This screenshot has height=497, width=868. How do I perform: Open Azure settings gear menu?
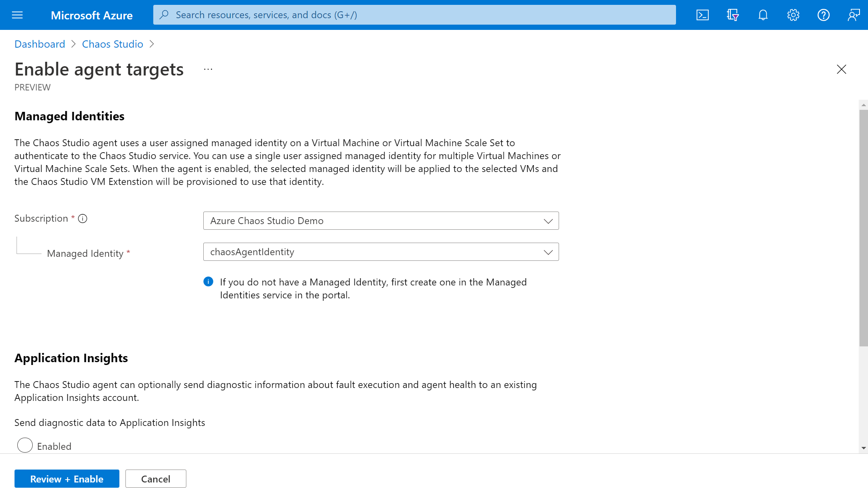click(793, 14)
